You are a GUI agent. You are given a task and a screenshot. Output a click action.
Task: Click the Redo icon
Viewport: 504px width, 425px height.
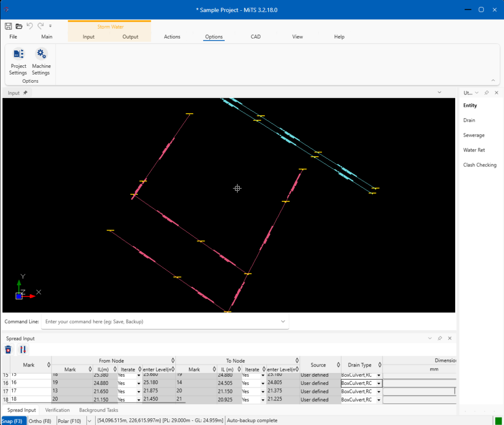click(x=41, y=26)
